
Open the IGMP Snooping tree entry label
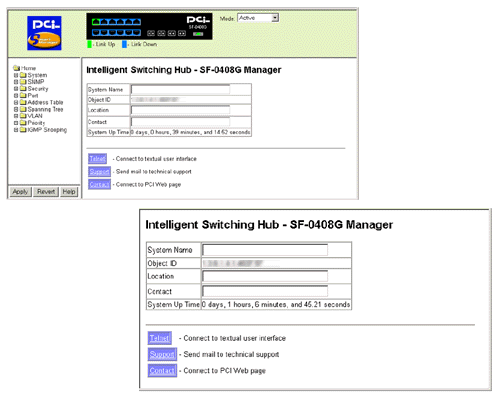(47, 130)
